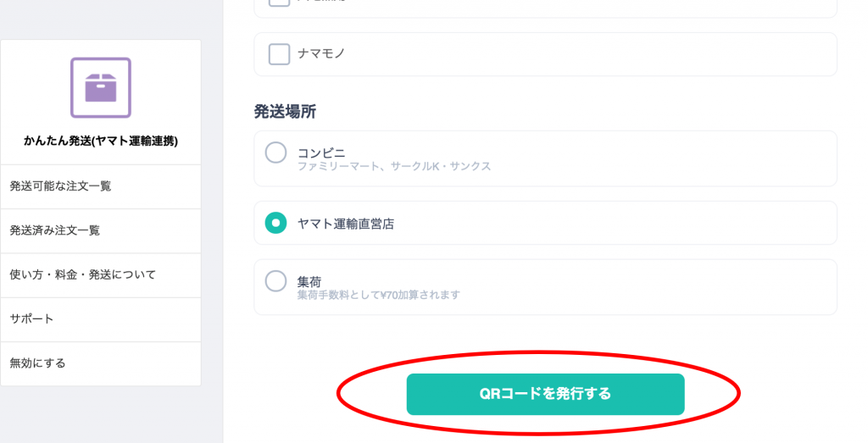
Task: Toggle the partially visible checkbox above ナマモノ
Action: click(x=279, y=3)
